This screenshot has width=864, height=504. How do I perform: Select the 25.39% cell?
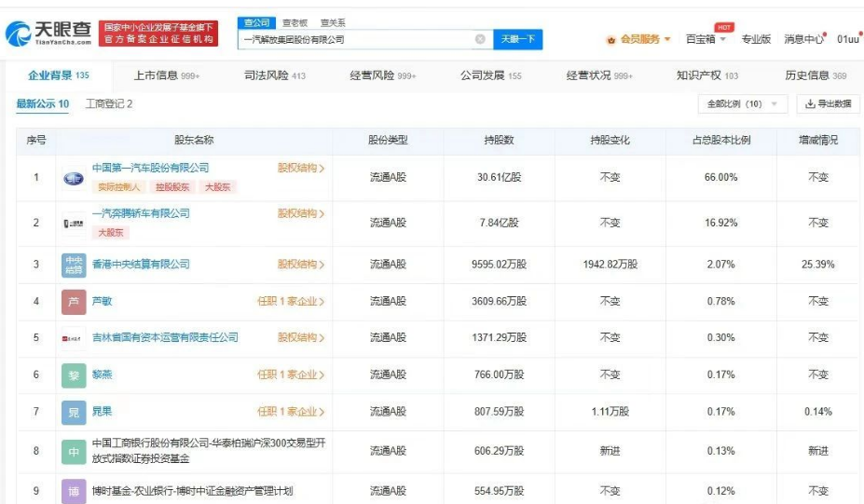(x=817, y=265)
